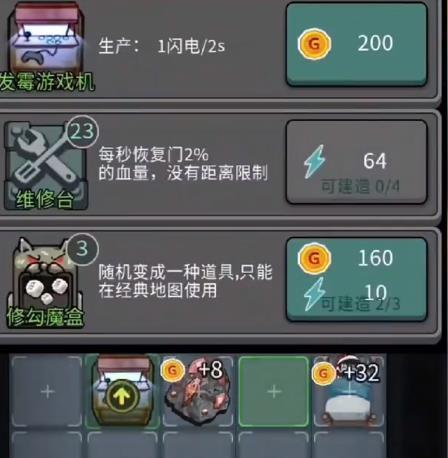Open the 每秒恢复门2% description text
This screenshot has width=448, height=458.
pos(183,164)
